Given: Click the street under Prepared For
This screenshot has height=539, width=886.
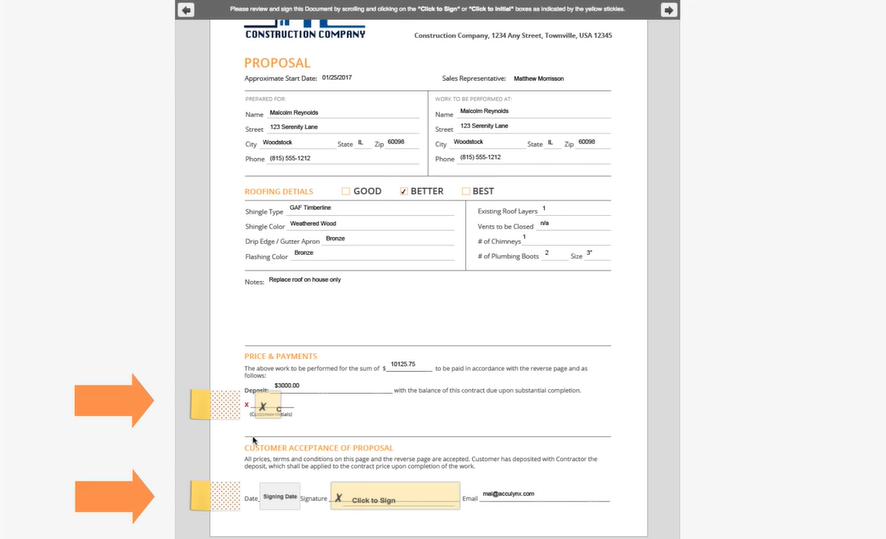Looking at the screenshot, I should (x=294, y=127).
